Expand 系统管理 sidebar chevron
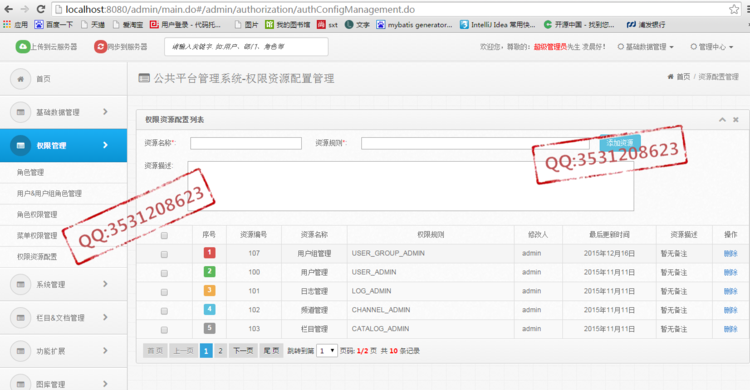This screenshot has height=390, width=750. click(105, 284)
